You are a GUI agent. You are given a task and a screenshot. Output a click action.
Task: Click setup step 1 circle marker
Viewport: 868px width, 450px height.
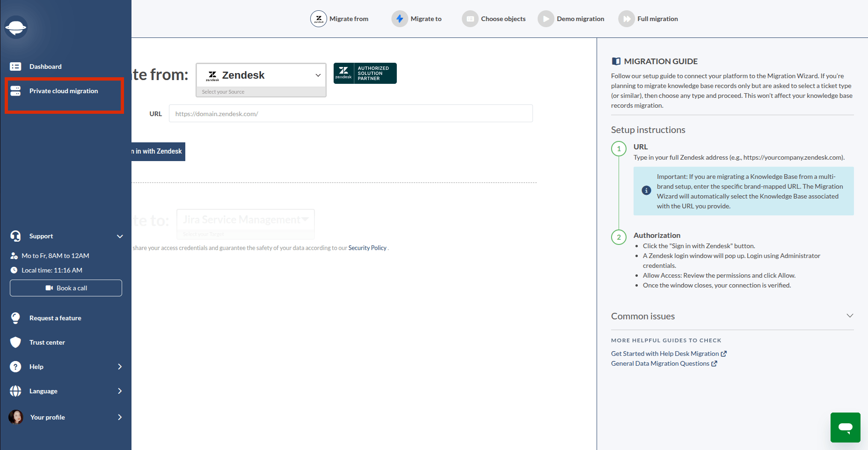(x=619, y=149)
